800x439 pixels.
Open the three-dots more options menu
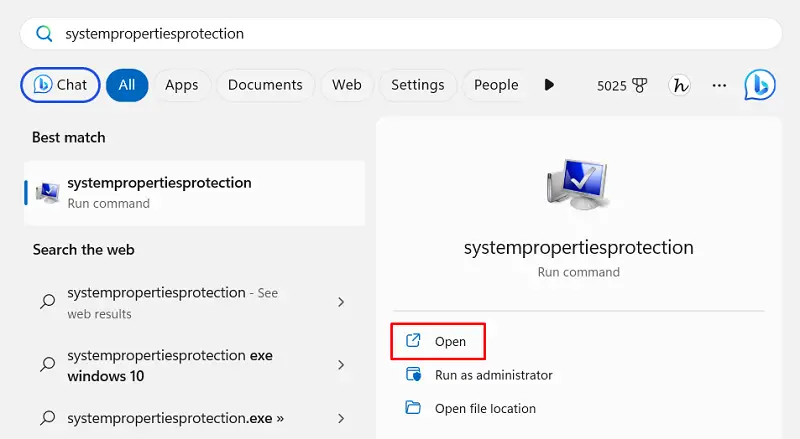(x=719, y=85)
